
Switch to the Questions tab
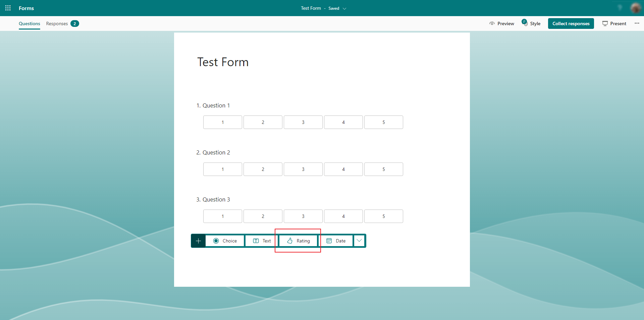pos(29,24)
